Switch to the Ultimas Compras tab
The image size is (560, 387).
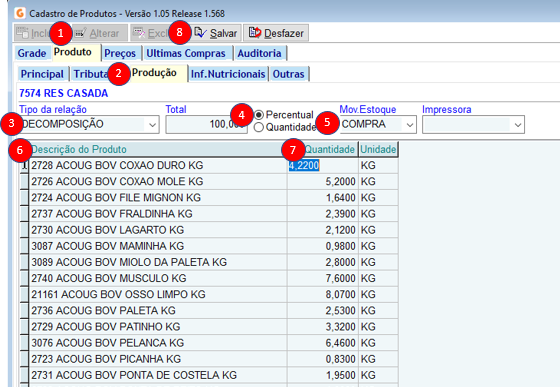[186, 53]
